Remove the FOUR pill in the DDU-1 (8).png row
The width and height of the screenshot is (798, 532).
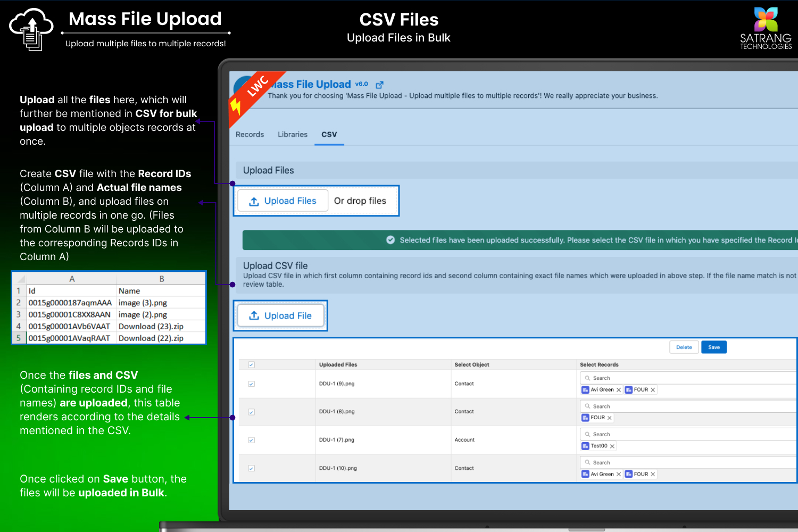(610, 418)
